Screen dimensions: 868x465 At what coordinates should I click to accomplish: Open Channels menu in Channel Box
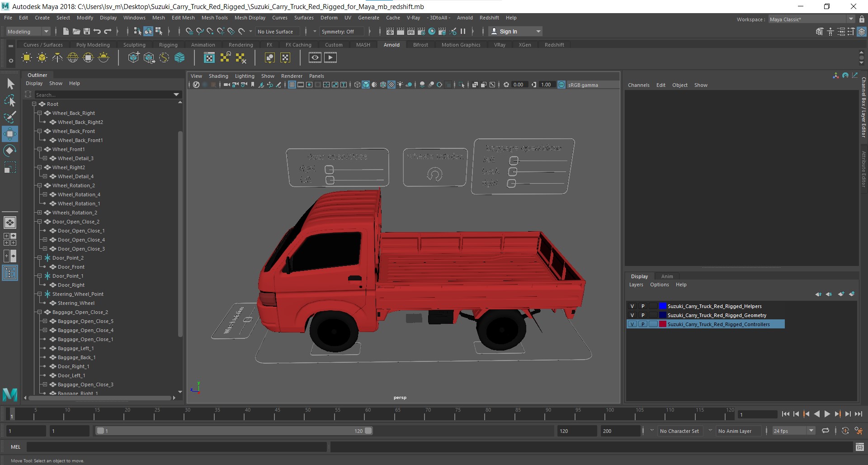638,85
